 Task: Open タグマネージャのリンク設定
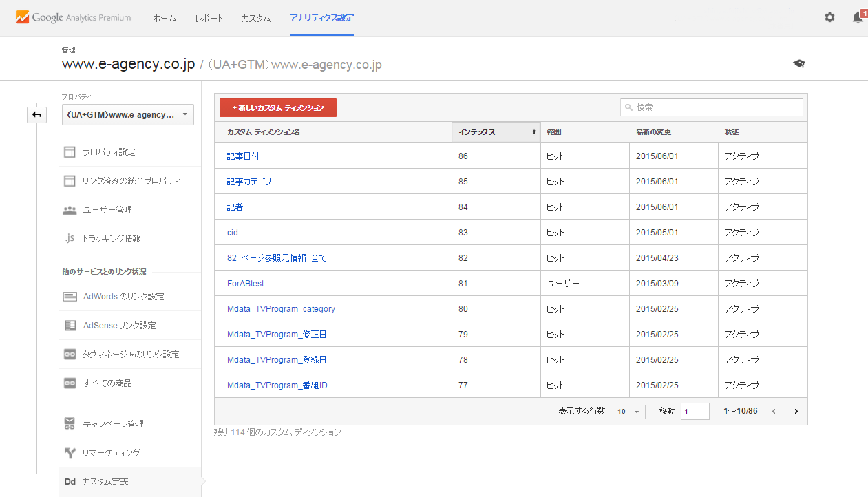tap(131, 355)
